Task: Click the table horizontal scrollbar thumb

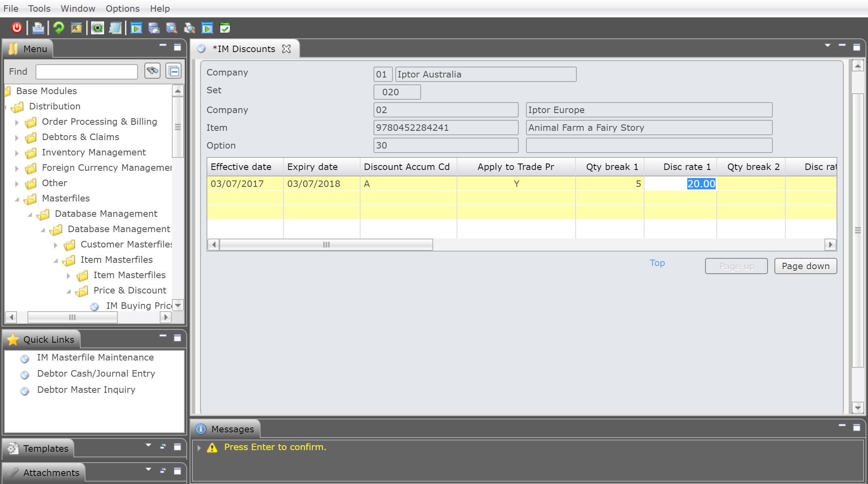Action: click(326, 245)
